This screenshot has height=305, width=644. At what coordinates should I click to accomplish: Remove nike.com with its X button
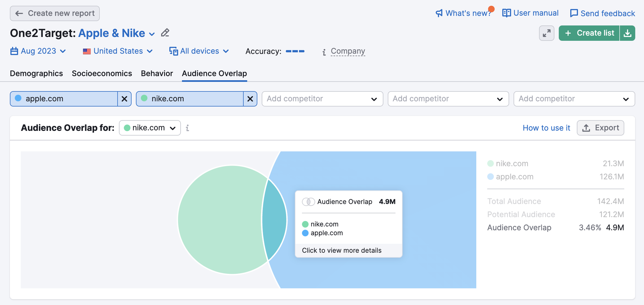[250, 99]
